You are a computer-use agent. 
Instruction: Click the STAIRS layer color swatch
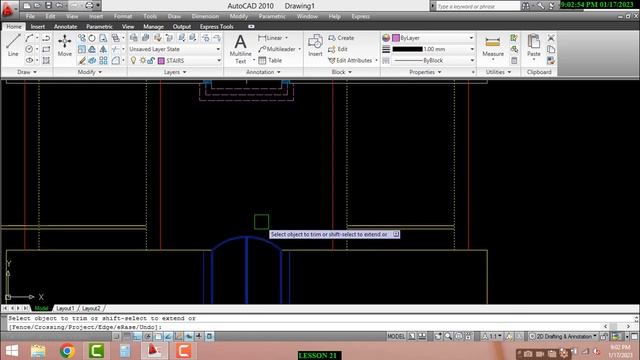click(161, 60)
